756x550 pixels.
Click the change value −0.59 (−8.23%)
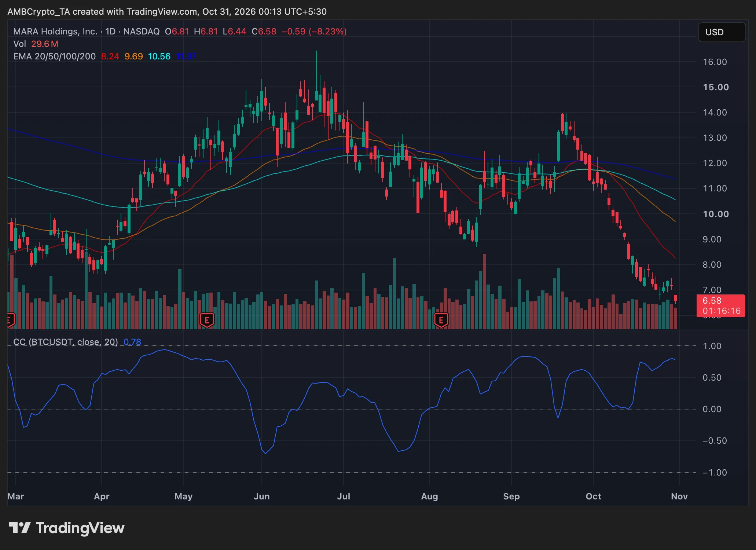314,32
